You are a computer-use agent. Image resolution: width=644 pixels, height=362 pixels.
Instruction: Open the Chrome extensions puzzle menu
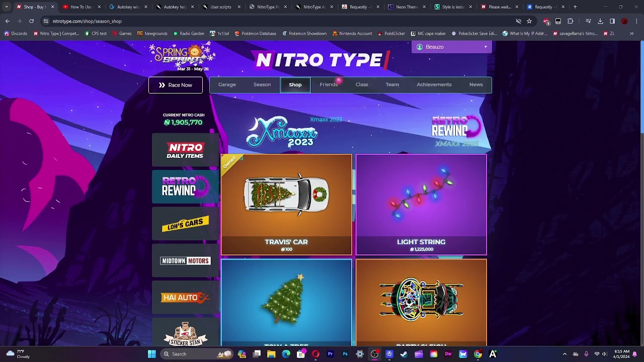[571, 21]
